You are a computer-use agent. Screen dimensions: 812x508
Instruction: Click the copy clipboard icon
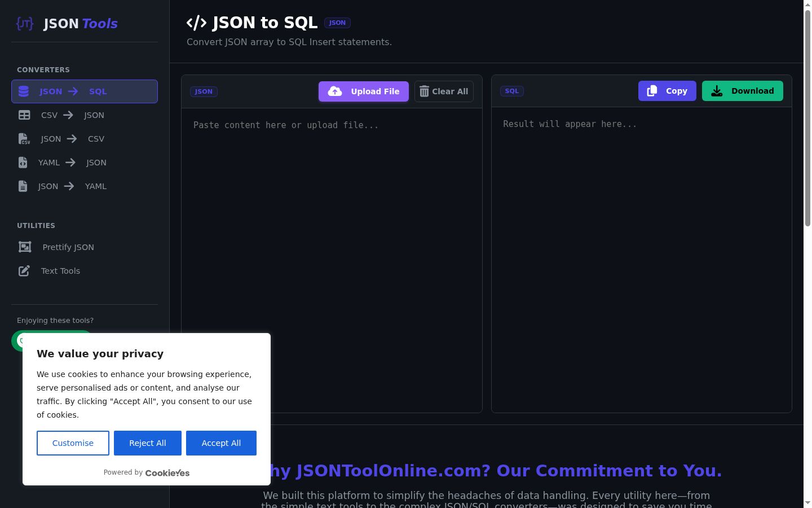coord(652,91)
